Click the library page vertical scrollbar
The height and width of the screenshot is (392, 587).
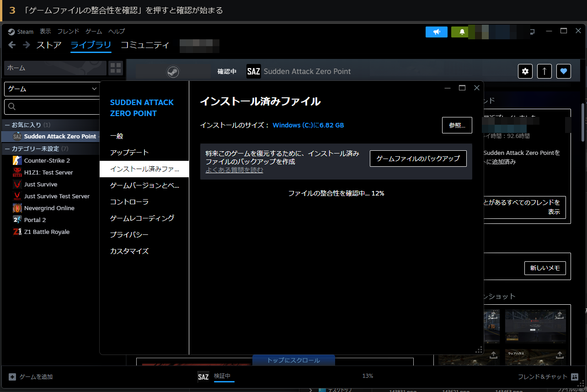pyautogui.click(x=583, y=122)
